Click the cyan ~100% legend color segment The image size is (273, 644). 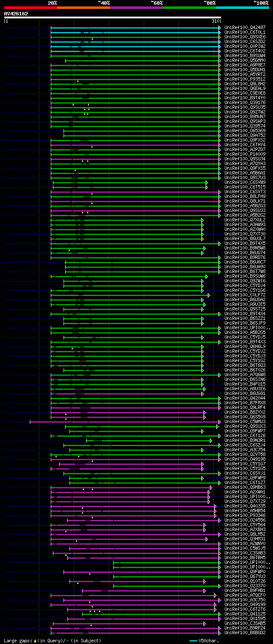pos(242,8)
